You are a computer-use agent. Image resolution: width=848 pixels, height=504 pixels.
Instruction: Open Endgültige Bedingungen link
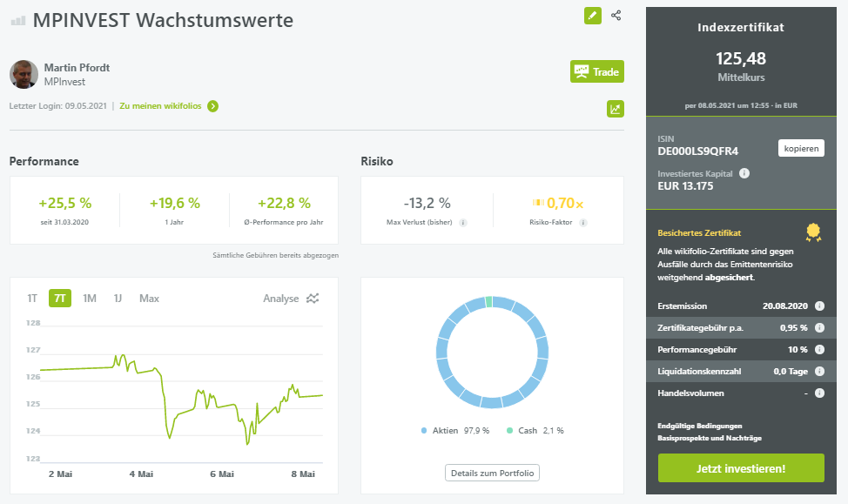coord(700,426)
